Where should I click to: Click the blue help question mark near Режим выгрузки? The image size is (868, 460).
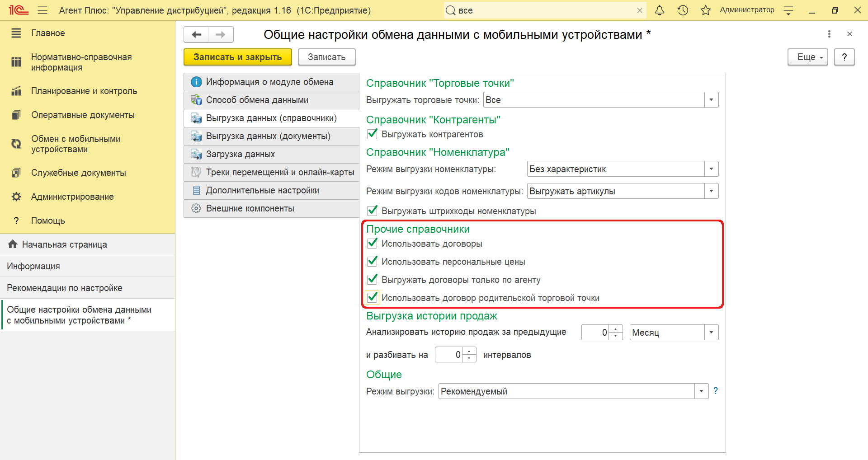tap(716, 391)
